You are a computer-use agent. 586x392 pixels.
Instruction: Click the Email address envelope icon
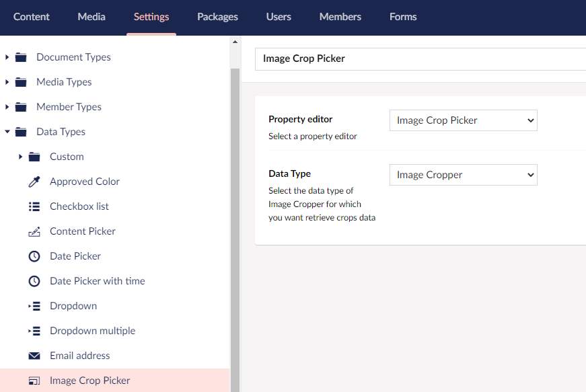(x=34, y=356)
